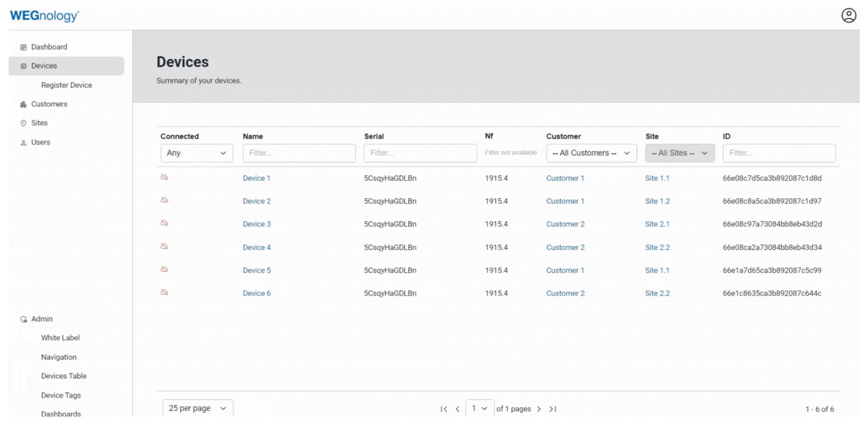Open Dashboard in the sidebar
The width and height of the screenshot is (868, 434).
[x=49, y=47]
